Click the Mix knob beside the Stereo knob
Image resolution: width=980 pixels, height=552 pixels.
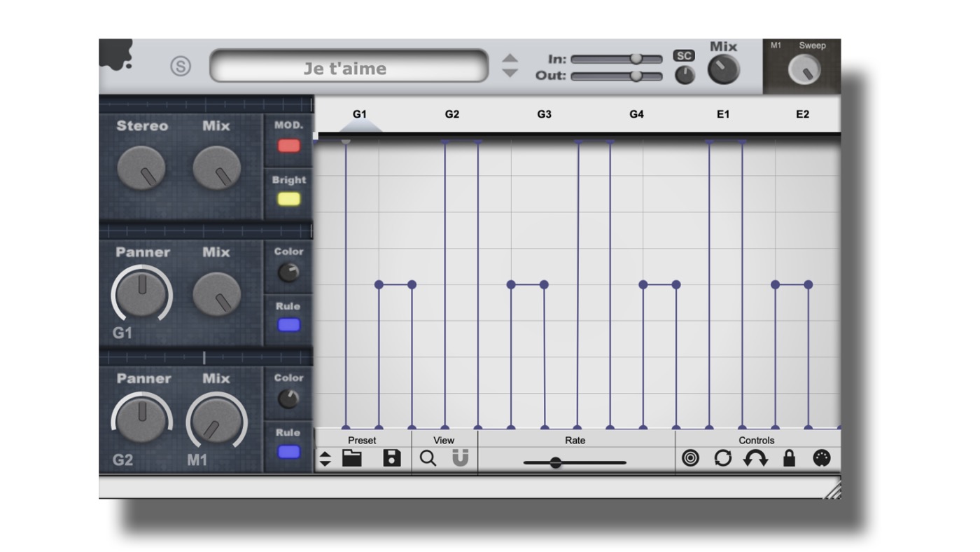point(216,169)
